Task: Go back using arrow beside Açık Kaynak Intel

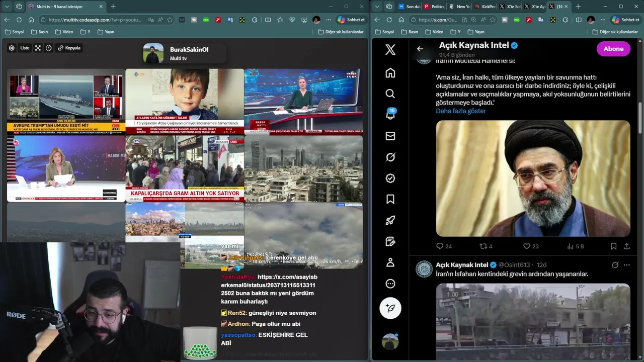Action: click(x=420, y=49)
